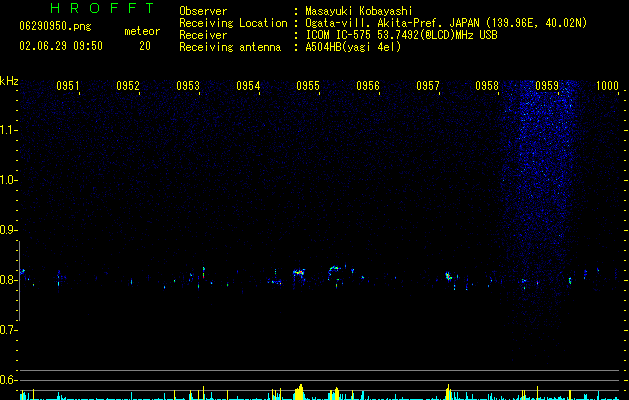Viewport: 629px width, 400px height.
Task: Click the 0954 time marker
Action: tap(248, 86)
